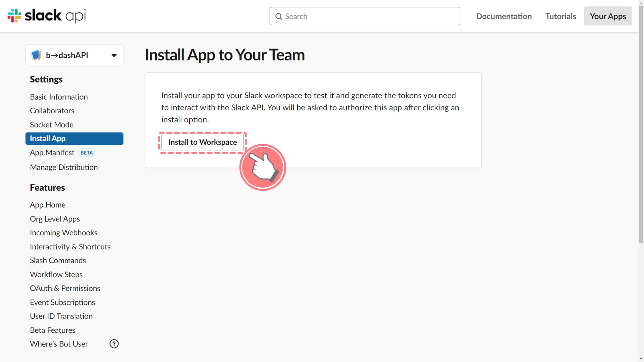Open OAuth & Permissions

point(65,288)
